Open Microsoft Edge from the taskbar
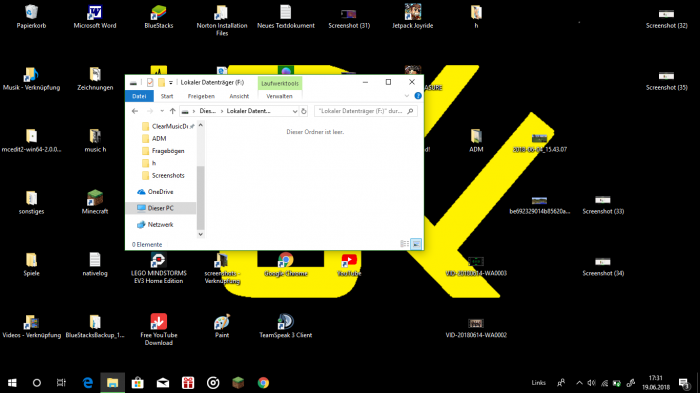Screen dimensions: 700x393 pos(88,383)
